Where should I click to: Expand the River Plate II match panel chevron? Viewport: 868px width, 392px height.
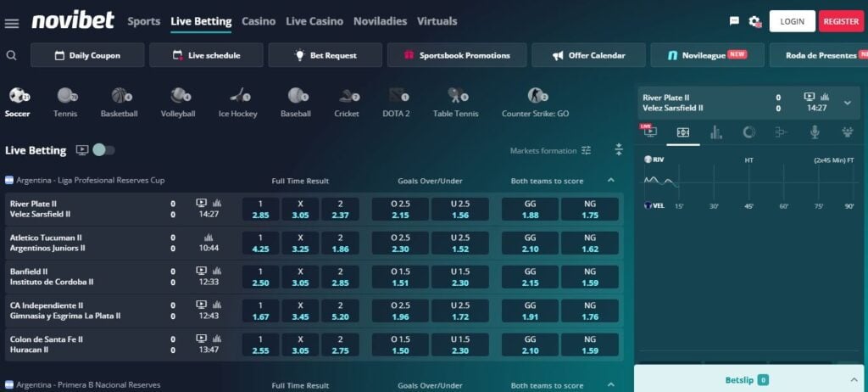(x=847, y=103)
